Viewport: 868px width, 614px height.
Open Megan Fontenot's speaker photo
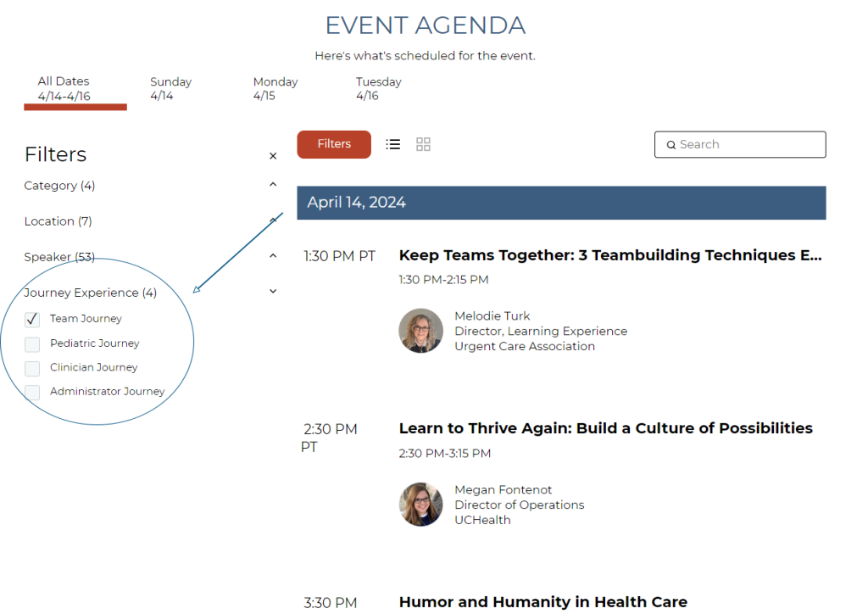[x=420, y=505]
